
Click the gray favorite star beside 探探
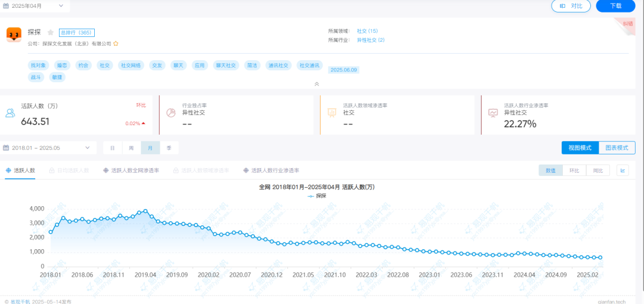pyautogui.click(x=51, y=33)
